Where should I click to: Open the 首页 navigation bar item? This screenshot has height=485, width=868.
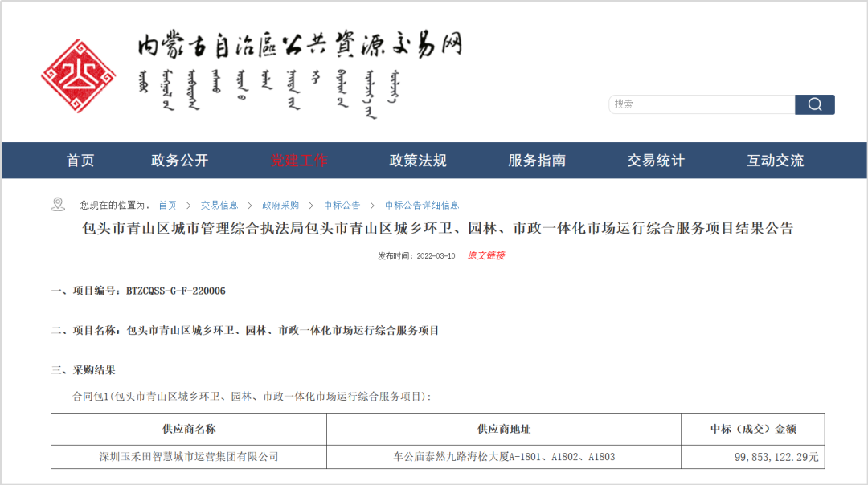pos(80,161)
